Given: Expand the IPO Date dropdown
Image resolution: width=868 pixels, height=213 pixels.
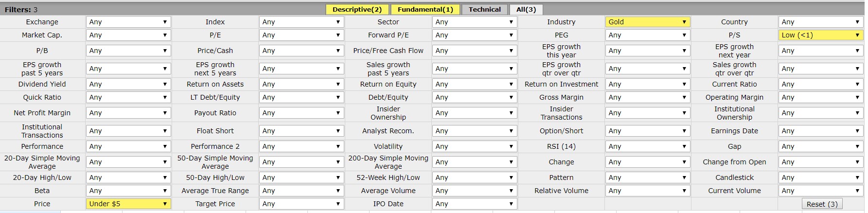Looking at the screenshot, I should click(x=474, y=204).
